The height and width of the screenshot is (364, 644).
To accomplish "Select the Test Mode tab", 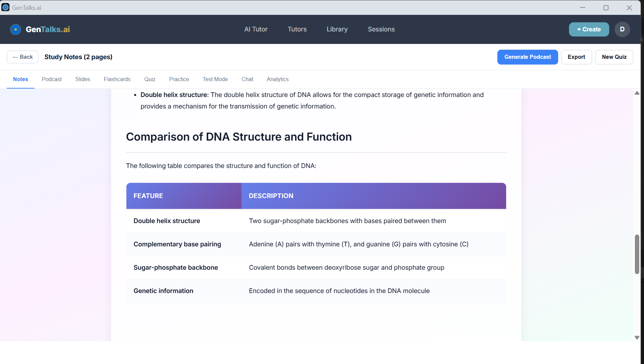I will coord(215,79).
